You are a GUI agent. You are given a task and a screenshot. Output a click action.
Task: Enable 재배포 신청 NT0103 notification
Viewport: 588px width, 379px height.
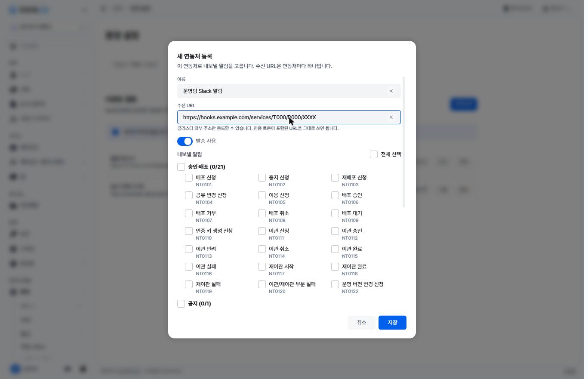(x=335, y=178)
